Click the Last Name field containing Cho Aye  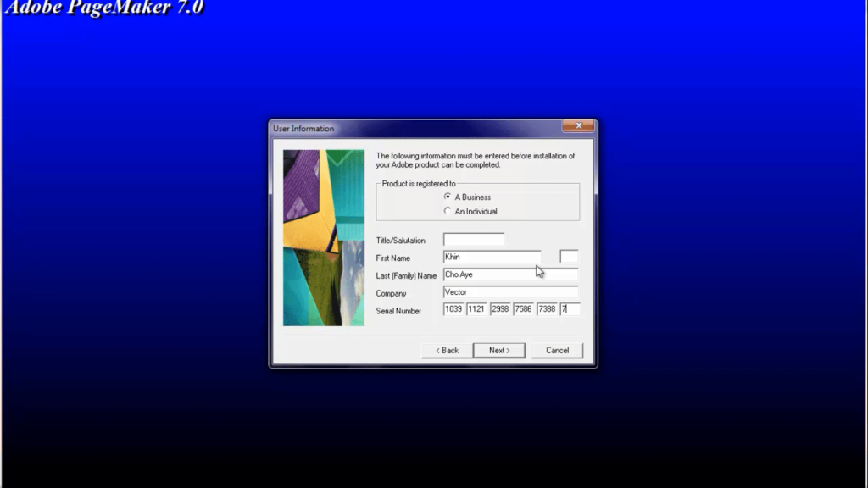[510, 274]
